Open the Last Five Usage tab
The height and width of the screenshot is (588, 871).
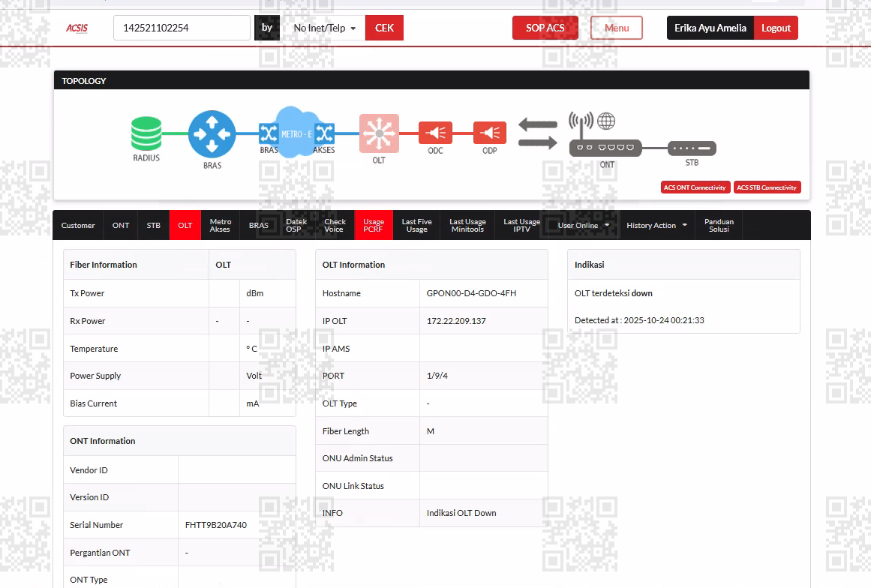pyautogui.click(x=416, y=226)
